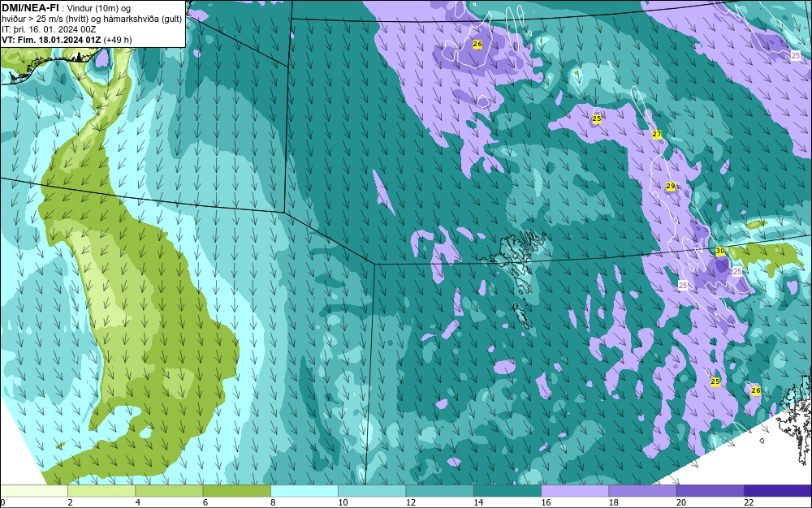Click the 12–14 m/s teal legend swatch
The width and height of the screenshot is (812, 508).
[439, 490]
